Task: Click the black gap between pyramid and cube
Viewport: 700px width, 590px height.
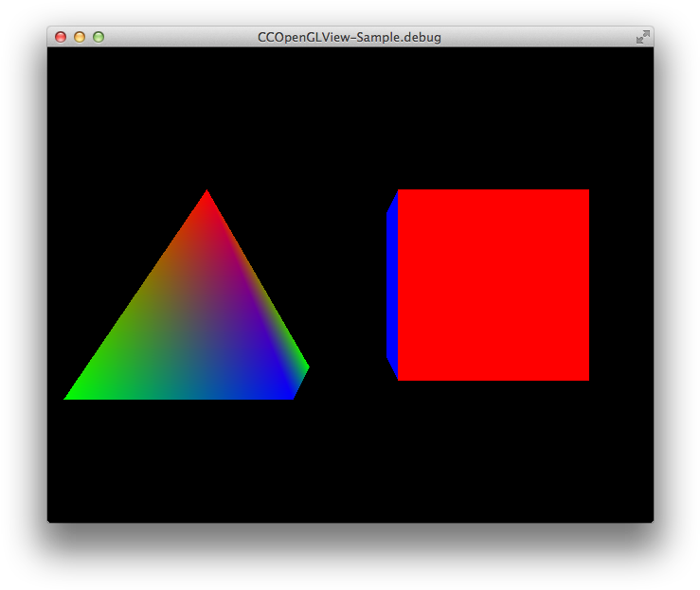Action: [347, 284]
